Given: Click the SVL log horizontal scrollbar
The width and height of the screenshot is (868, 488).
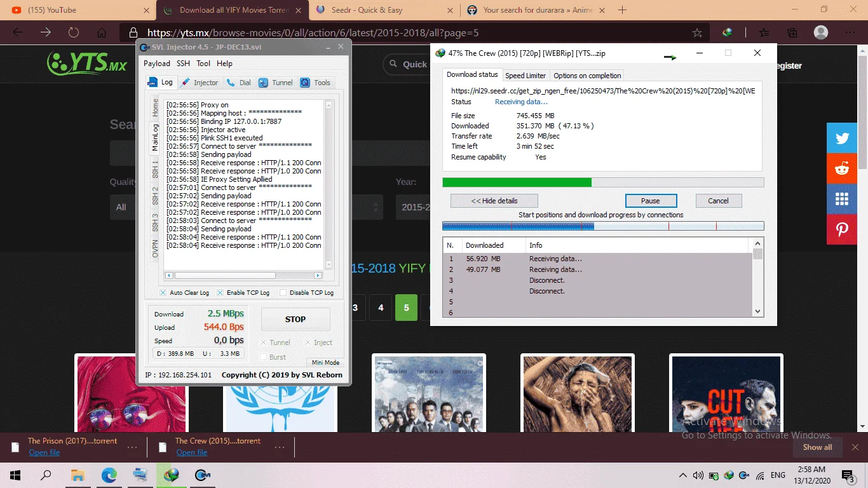Looking at the screenshot, I should [x=244, y=276].
